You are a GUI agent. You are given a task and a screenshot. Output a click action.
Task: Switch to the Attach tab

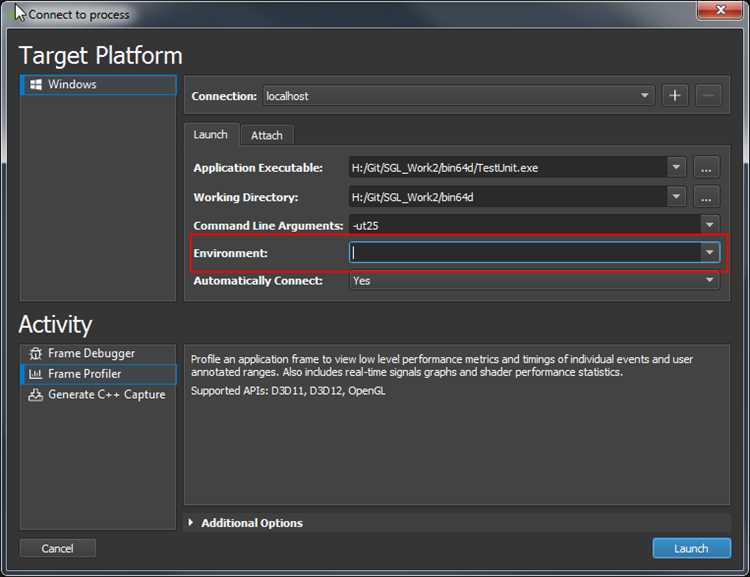(267, 136)
